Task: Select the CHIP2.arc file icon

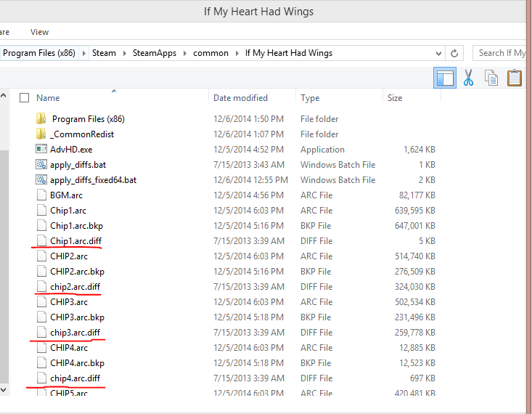Action: [41, 256]
